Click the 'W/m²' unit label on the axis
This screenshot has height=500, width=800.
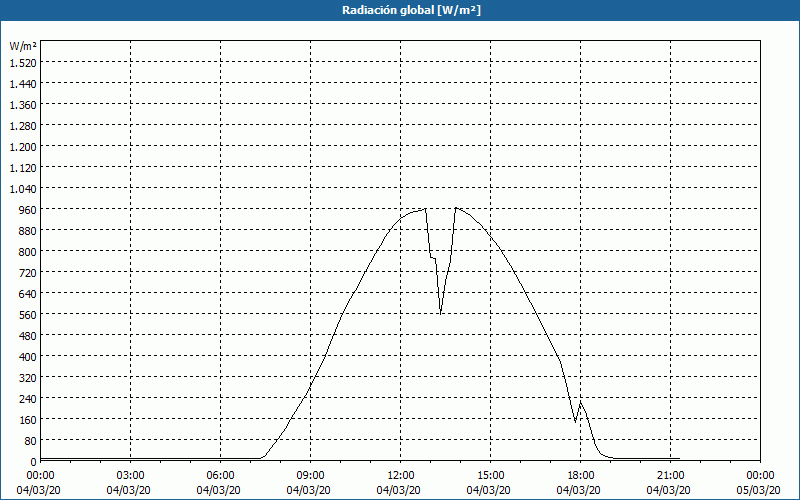point(23,46)
